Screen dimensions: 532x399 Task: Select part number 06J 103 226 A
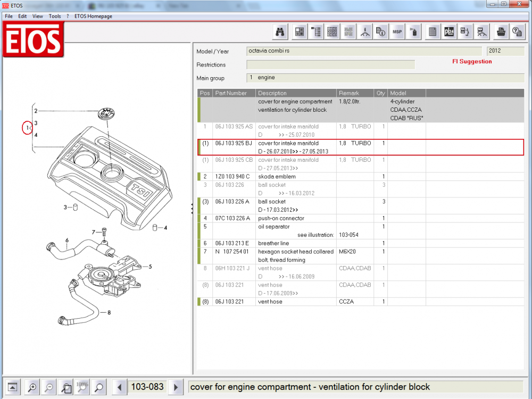coord(232,202)
